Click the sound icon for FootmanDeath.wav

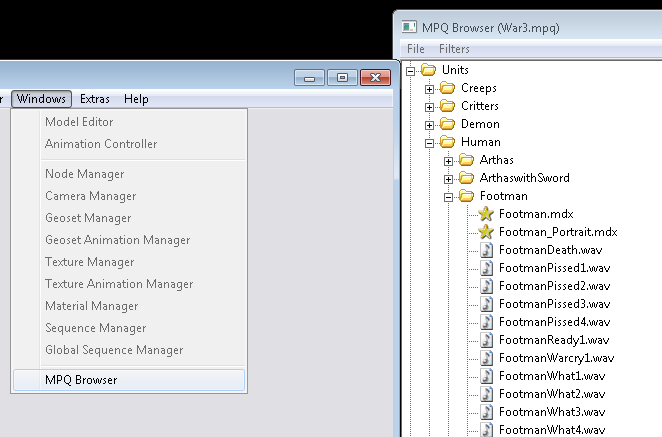coord(487,250)
